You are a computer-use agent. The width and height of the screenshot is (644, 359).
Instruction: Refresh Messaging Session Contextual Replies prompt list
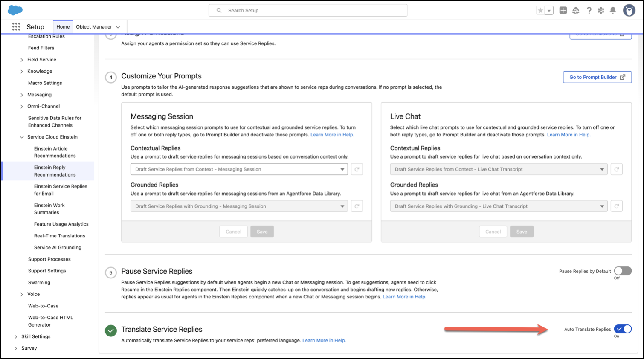coord(357,169)
